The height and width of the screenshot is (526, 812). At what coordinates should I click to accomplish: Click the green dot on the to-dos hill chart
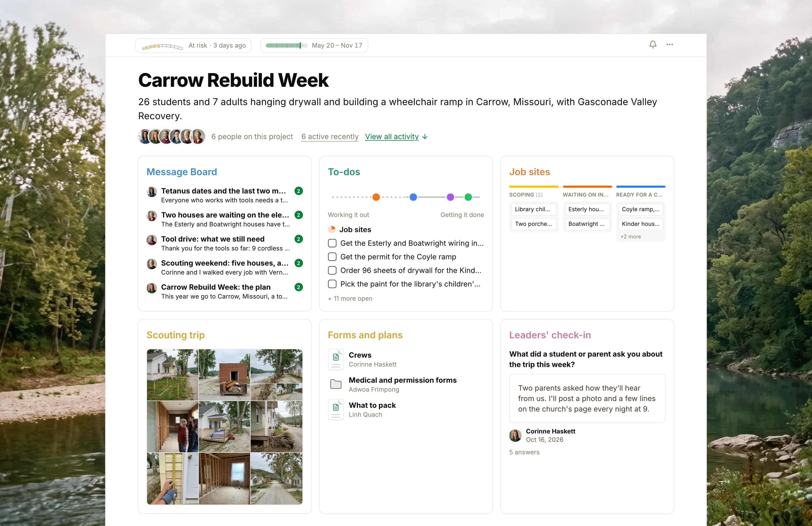pos(468,197)
